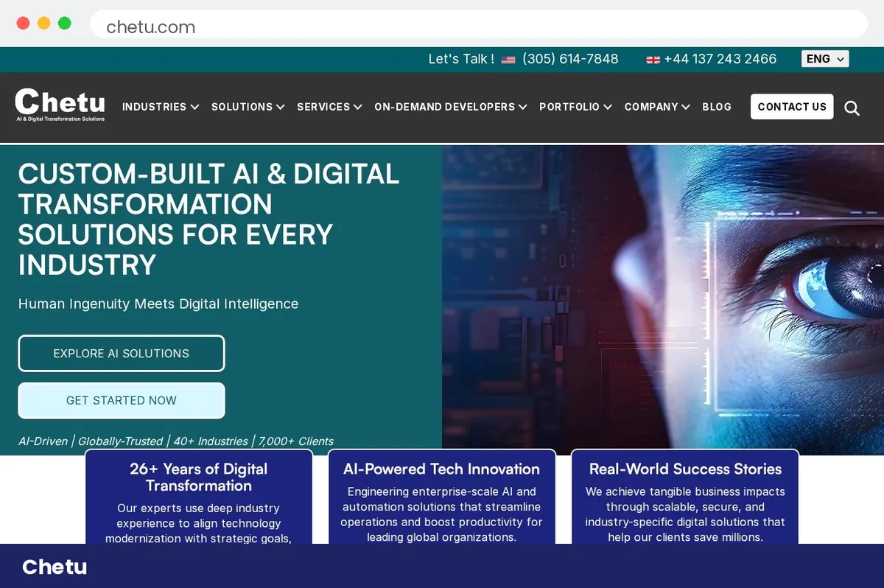Screen dimensions: 884x588
Task: Click the Custom-Built AI & Digital Transformation headline
Action: tap(209, 220)
